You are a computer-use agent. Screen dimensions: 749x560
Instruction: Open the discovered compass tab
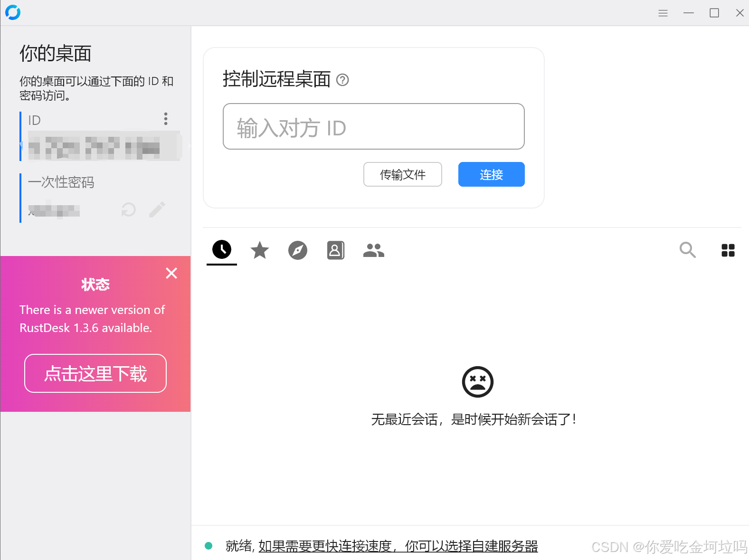coord(298,250)
